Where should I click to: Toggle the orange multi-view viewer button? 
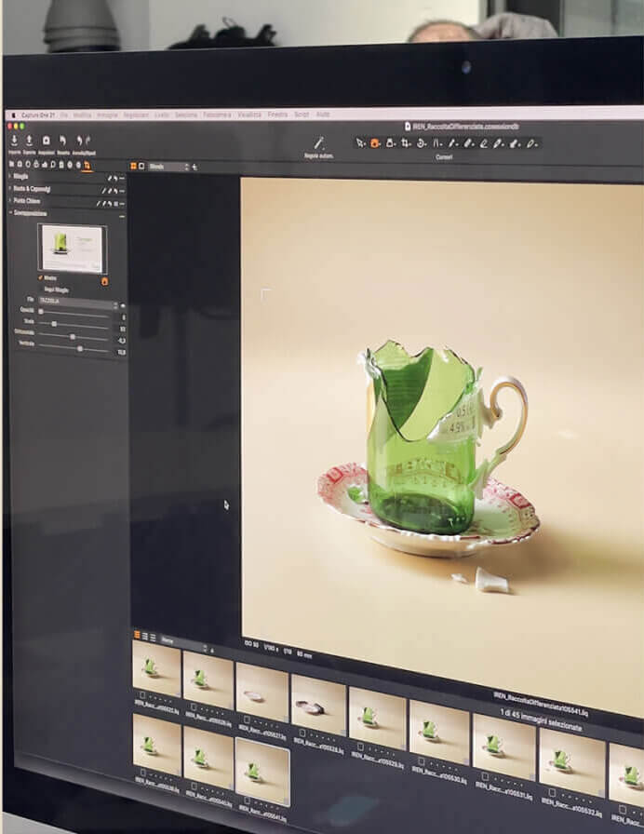click(x=133, y=166)
